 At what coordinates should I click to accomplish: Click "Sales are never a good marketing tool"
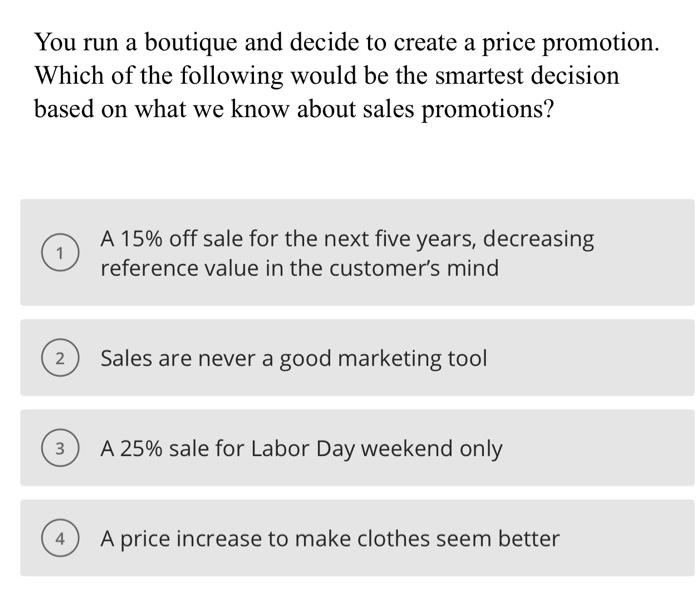(293, 358)
